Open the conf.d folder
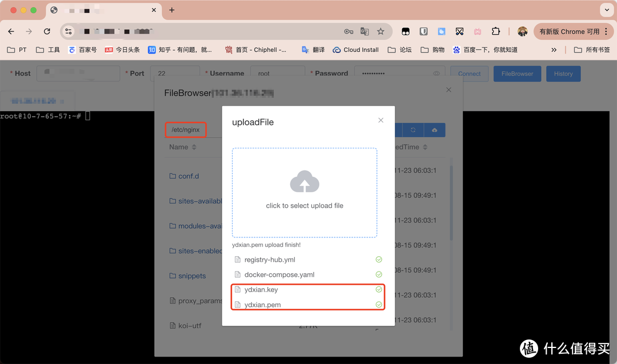 [184, 176]
